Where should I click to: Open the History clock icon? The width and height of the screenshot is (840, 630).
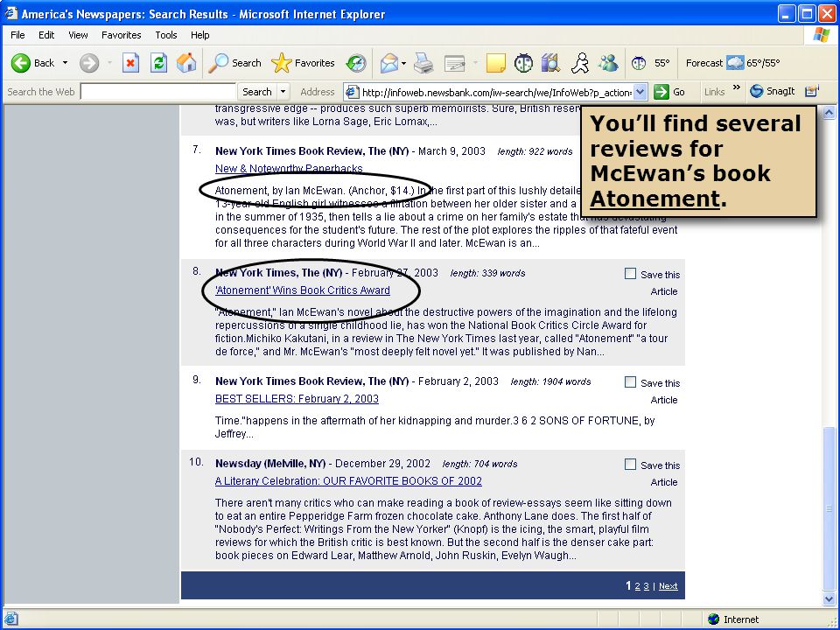point(356,63)
